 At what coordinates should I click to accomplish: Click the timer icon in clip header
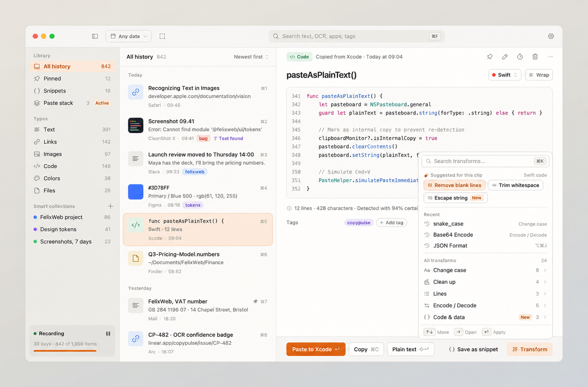click(520, 57)
